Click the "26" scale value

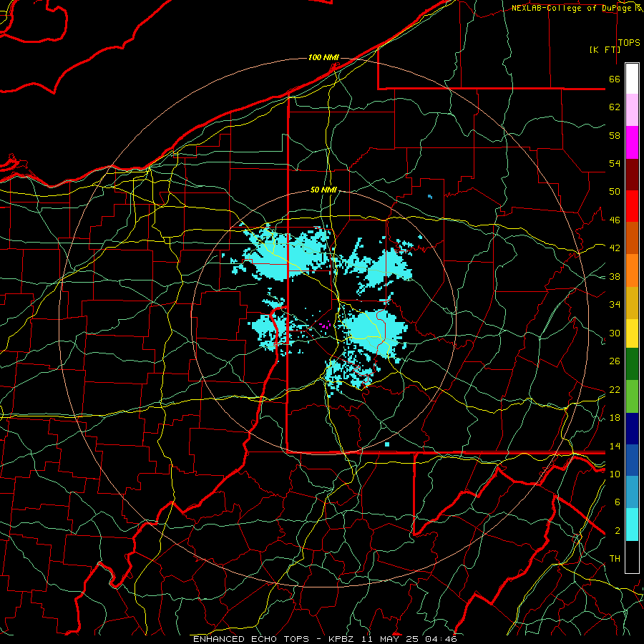pos(615,361)
